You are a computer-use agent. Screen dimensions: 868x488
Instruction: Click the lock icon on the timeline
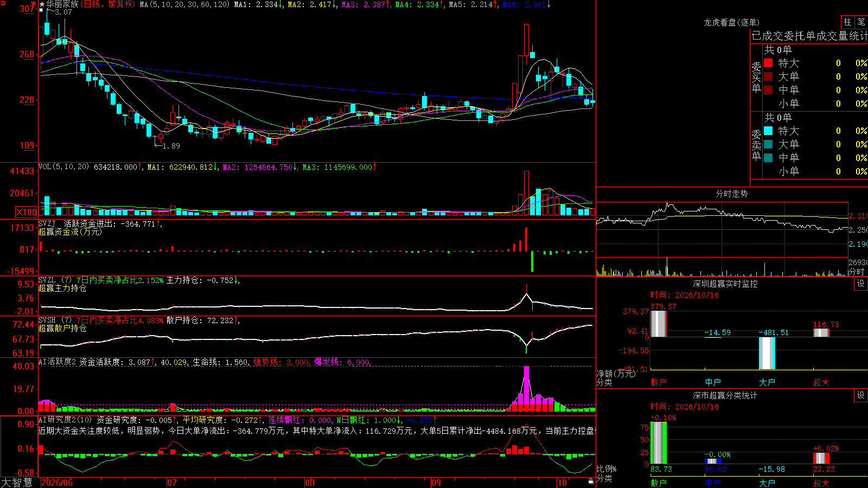tap(591, 481)
